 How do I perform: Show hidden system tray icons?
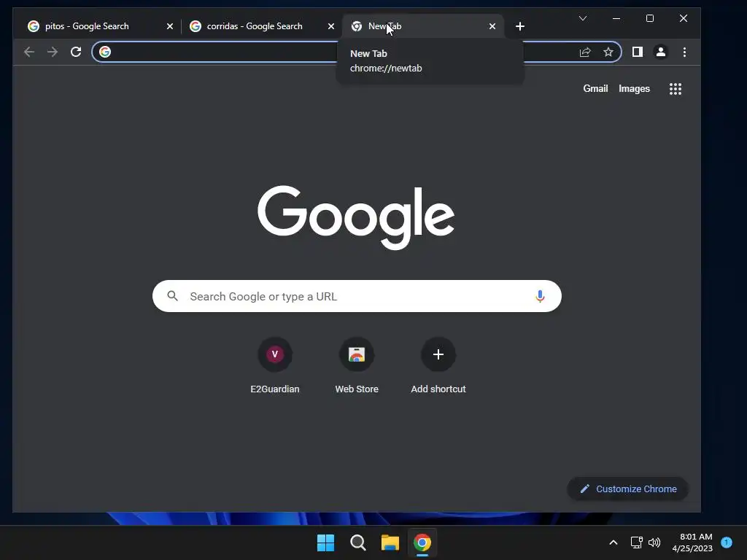click(x=614, y=542)
